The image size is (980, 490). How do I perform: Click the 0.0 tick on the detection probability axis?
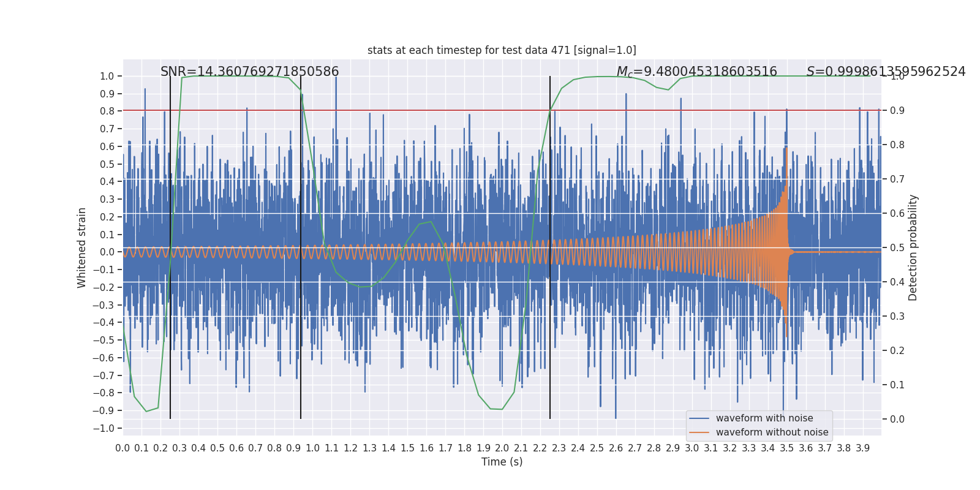897,419
